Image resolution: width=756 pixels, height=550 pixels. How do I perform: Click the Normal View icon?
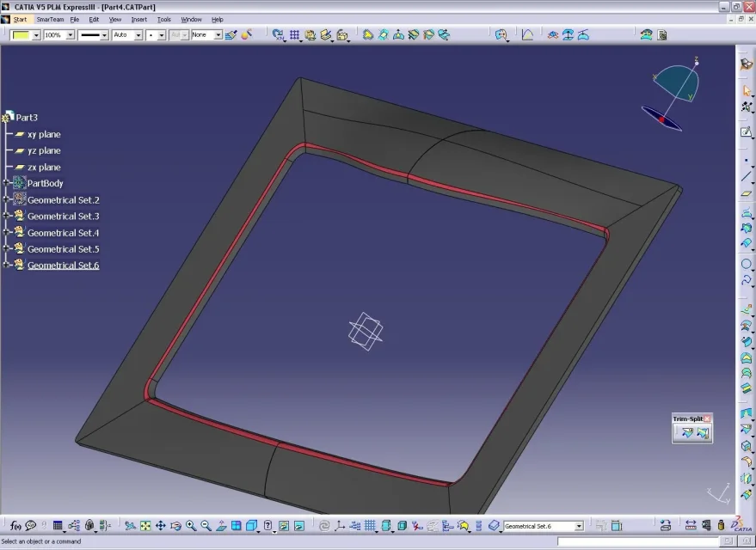(x=221, y=525)
